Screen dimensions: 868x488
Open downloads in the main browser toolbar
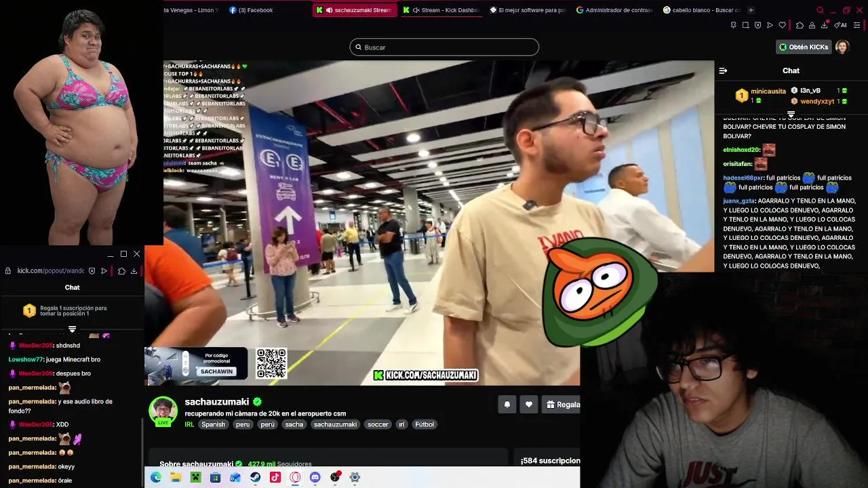click(x=825, y=25)
